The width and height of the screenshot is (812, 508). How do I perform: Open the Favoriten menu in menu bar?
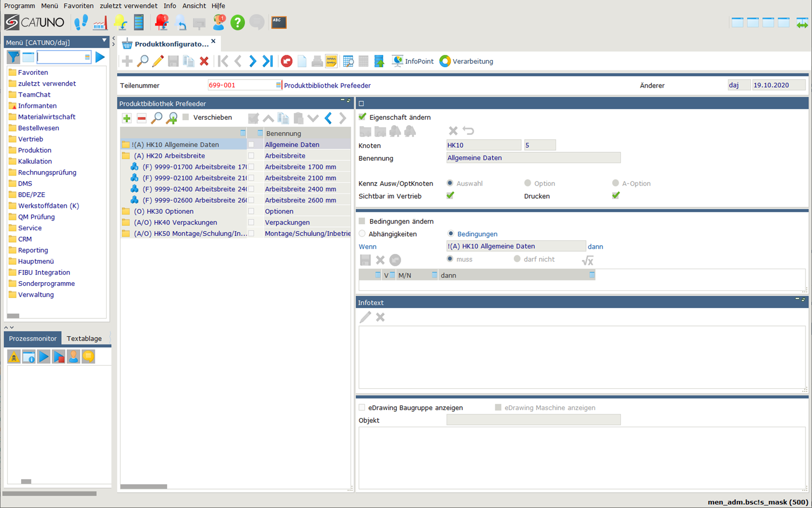click(x=78, y=5)
